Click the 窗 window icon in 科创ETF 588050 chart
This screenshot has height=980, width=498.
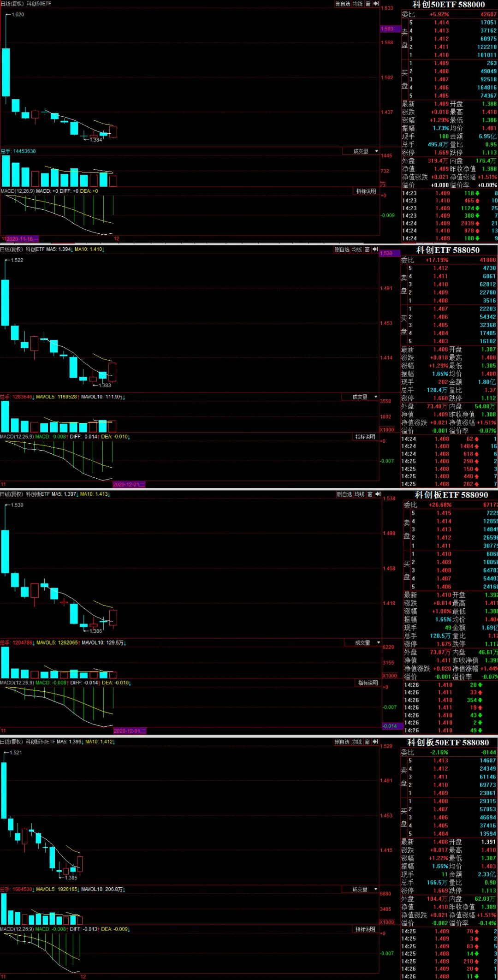368,249
